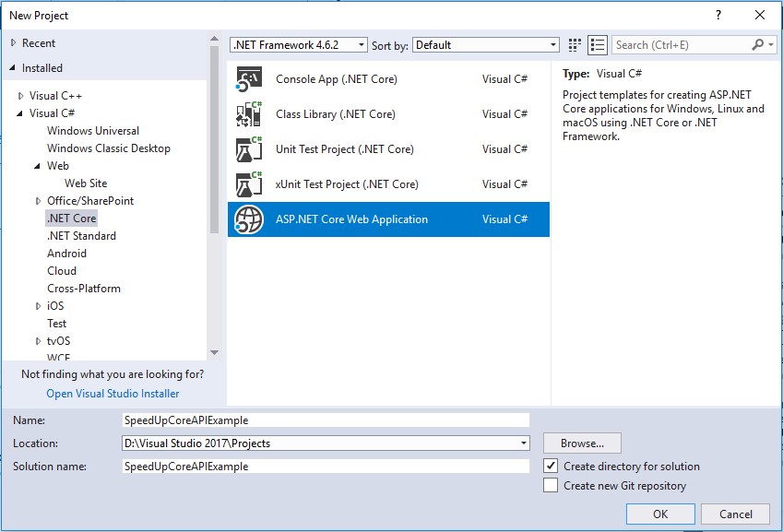Click the ASP.NET Core Web Application globe icon
This screenshot has width=783, height=532.
[249, 219]
